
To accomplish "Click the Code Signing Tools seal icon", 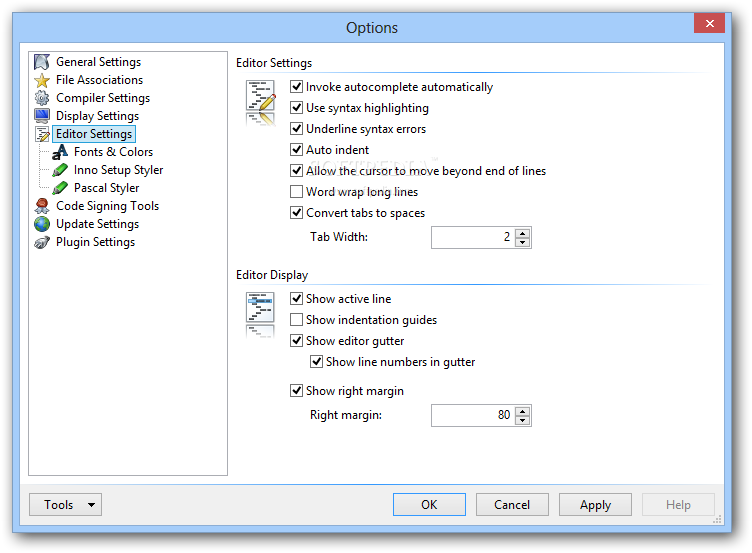I will [x=42, y=206].
